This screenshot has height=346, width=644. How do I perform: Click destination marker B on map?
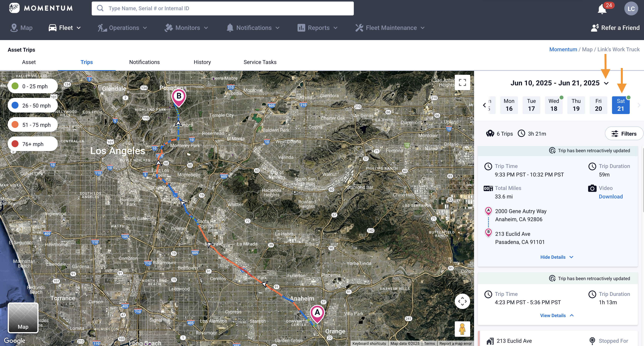pyautogui.click(x=179, y=97)
